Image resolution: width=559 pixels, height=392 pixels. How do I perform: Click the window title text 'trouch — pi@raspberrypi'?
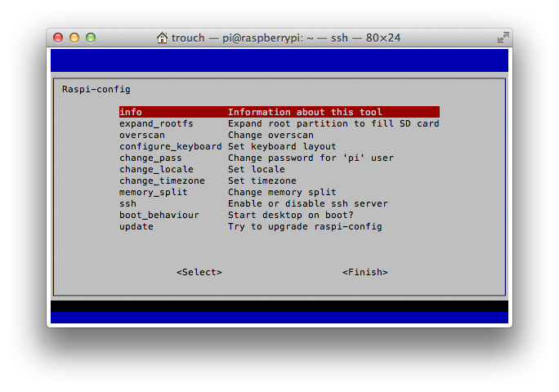click(238, 38)
